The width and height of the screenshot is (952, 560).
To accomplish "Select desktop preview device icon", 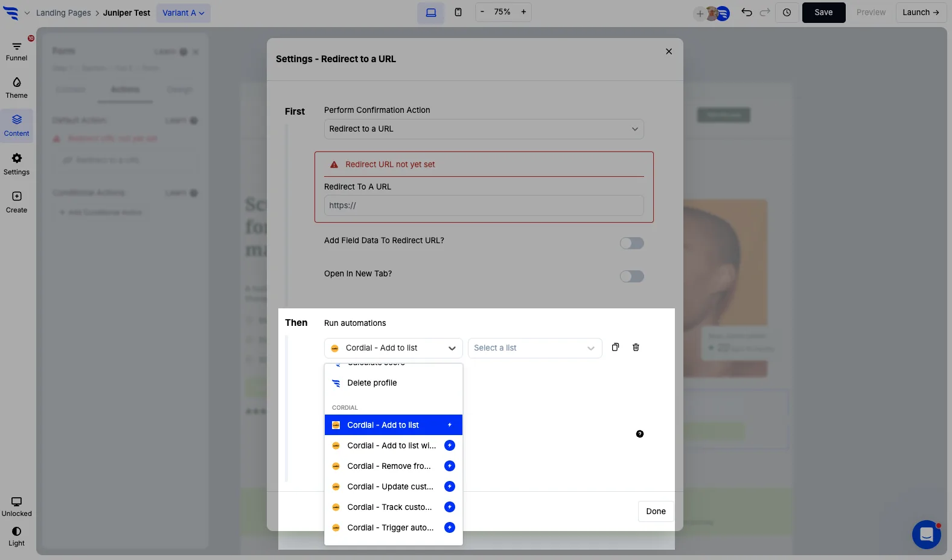I will [431, 12].
